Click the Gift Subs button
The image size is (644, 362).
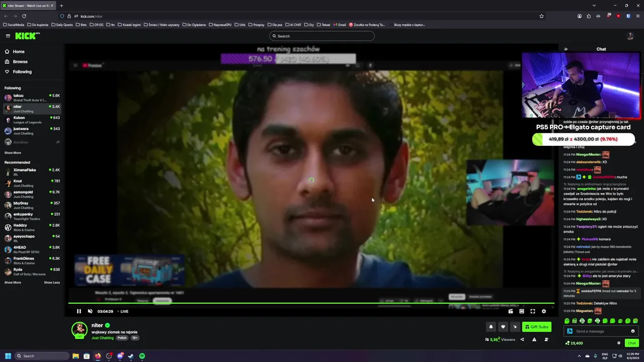pyautogui.click(x=537, y=327)
